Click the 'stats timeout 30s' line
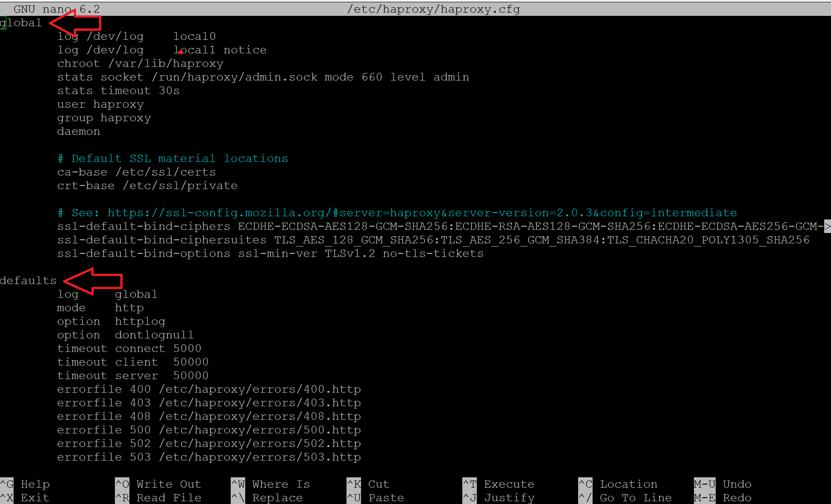This screenshot has width=831, height=504. (119, 90)
